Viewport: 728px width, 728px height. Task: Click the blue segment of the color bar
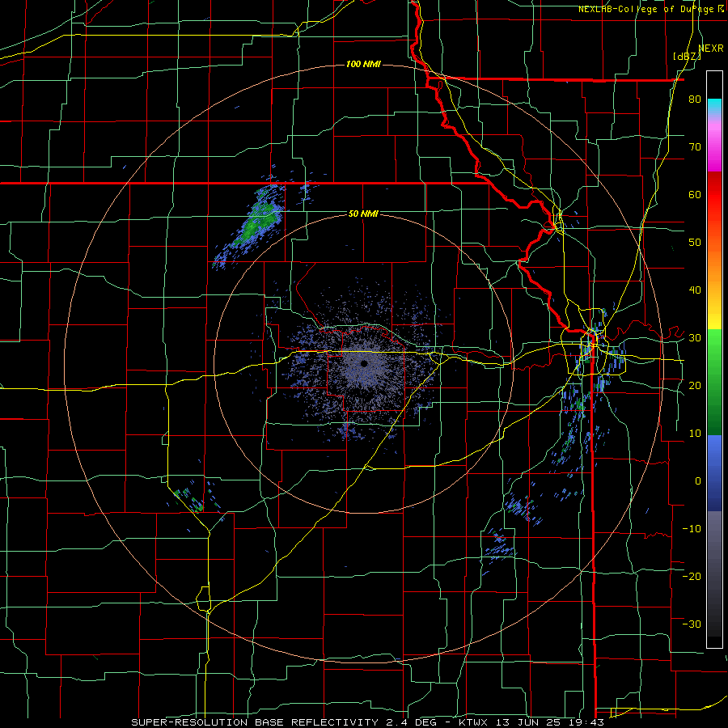point(714,473)
